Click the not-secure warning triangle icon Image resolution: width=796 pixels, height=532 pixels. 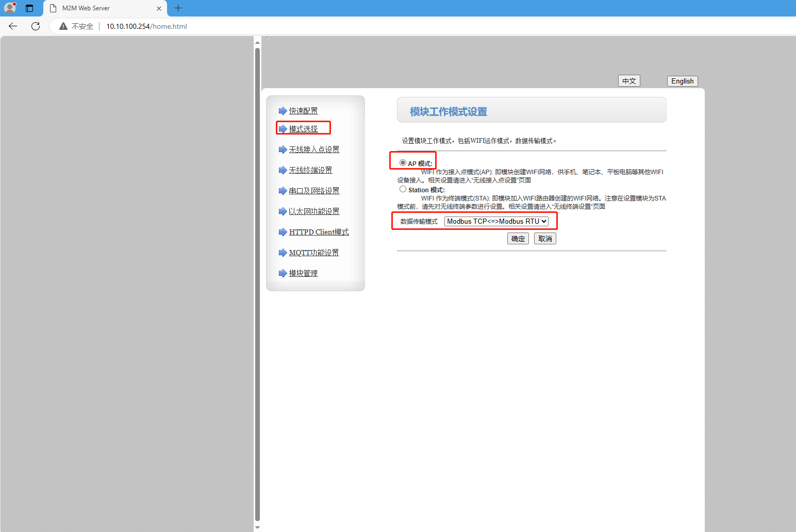pos(63,26)
